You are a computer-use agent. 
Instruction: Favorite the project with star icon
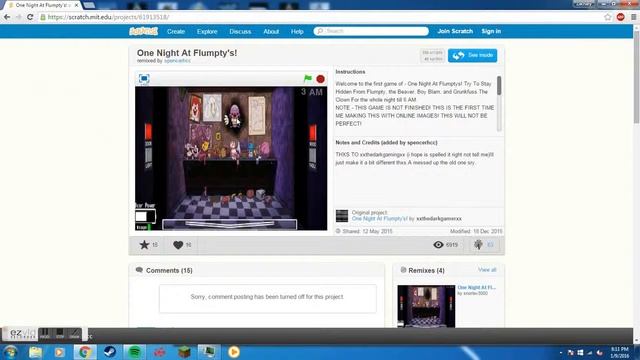[x=144, y=244]
